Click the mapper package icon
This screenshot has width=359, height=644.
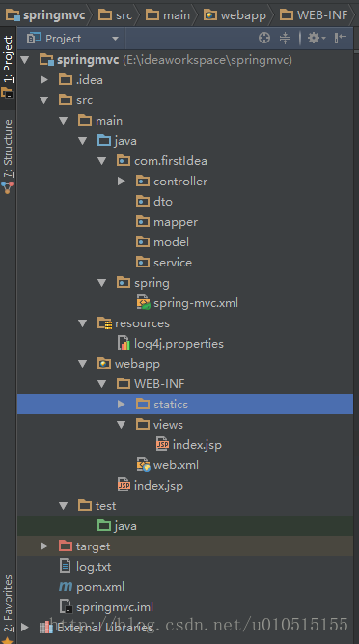click(143, 222)
